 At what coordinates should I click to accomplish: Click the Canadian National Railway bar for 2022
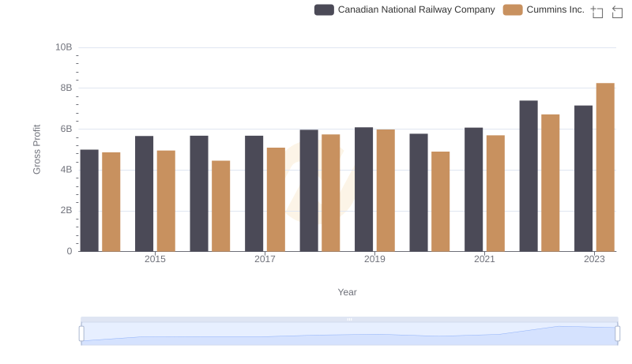529,176
